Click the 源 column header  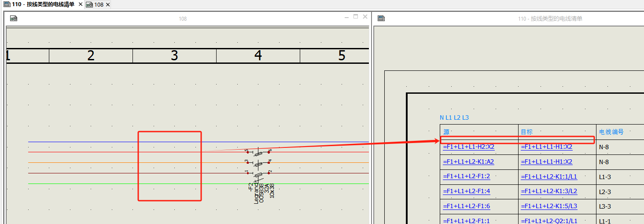(446, 132)
